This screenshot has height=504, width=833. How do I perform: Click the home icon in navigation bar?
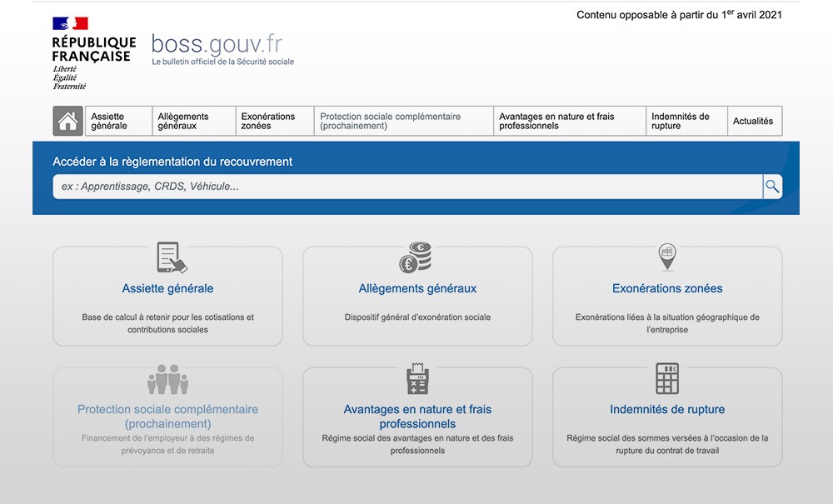(67, 121)
